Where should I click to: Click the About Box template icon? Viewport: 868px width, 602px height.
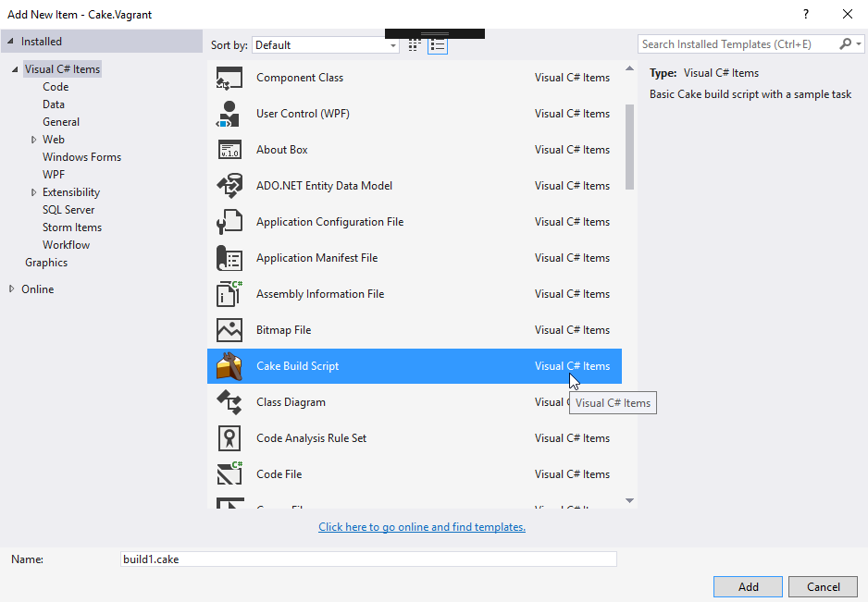click(x=229, y=150)
